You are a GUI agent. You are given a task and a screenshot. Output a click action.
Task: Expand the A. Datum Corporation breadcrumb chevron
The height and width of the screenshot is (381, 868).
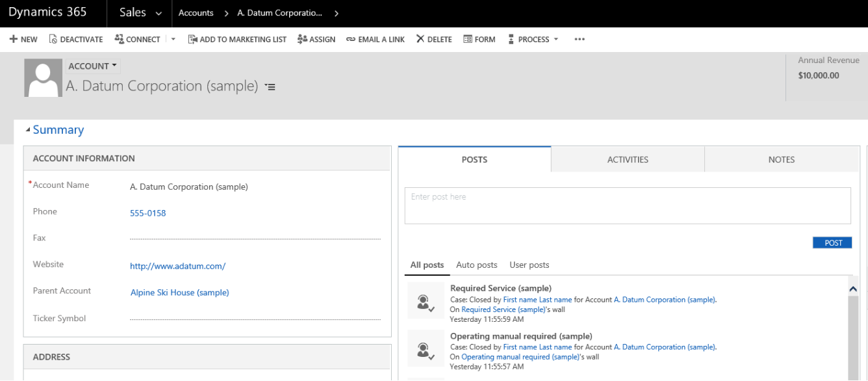click(x=336, y=14)
